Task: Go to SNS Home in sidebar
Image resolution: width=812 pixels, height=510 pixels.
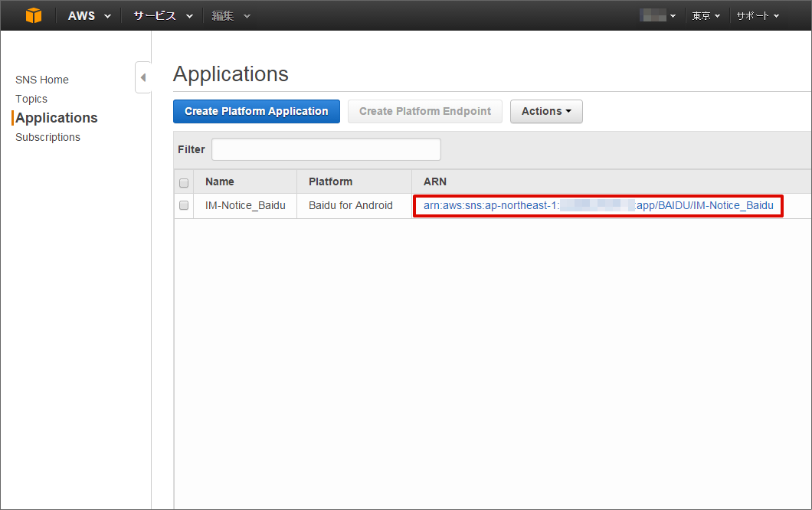Action: tap(42, 80)
